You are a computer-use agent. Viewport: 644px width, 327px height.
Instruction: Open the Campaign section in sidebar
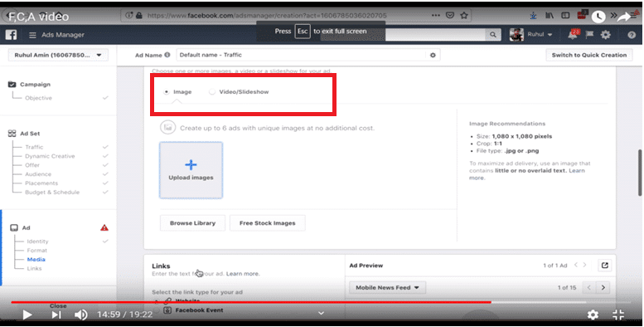pyautogui.click(x=35, y=85)
